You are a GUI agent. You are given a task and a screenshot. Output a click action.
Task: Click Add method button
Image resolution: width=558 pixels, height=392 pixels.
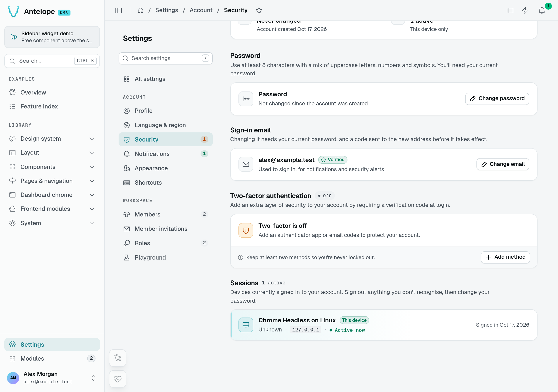[505, 257]
